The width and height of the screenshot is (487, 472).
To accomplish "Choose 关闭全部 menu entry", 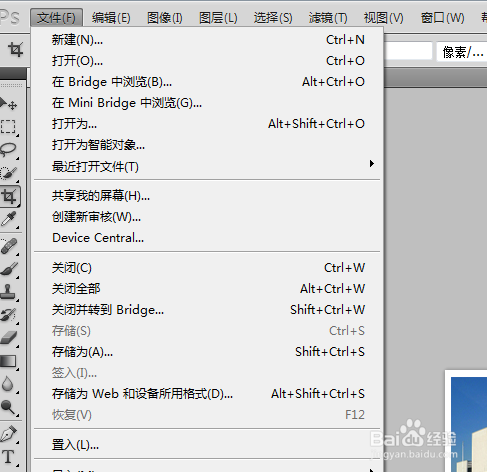I will coord(208,289).
